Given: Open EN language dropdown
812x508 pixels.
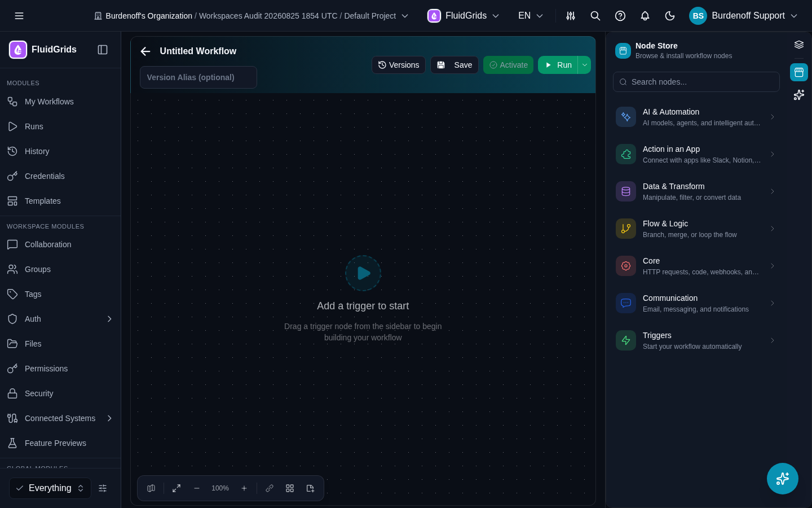Looking at the screenshot, I should 531,16.
